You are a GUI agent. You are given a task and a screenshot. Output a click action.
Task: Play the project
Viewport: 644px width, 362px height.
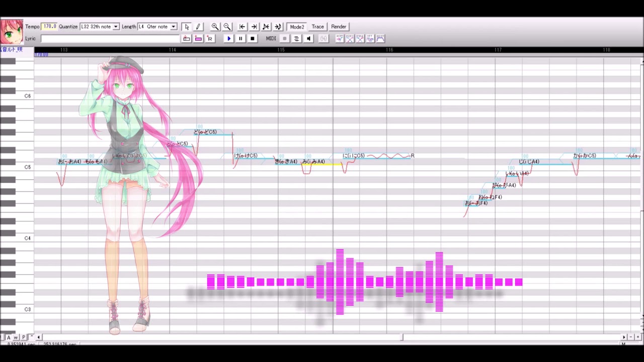(229, 39)
